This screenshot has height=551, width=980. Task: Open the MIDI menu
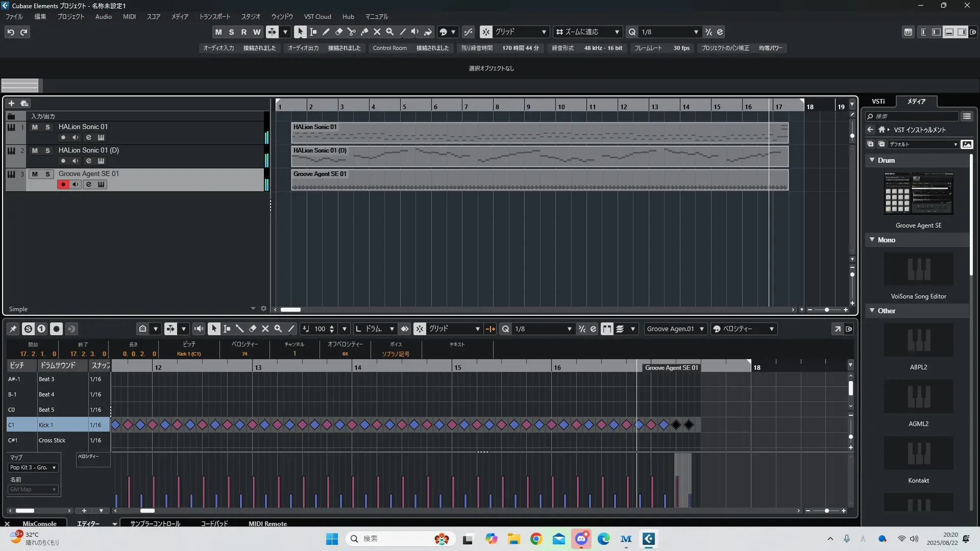click(x=129, y=16)
